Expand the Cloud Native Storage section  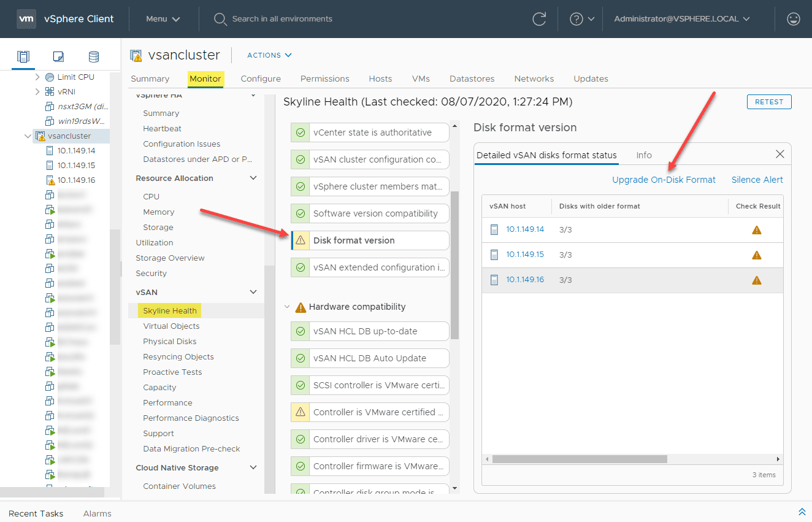(x=253, y=467)
